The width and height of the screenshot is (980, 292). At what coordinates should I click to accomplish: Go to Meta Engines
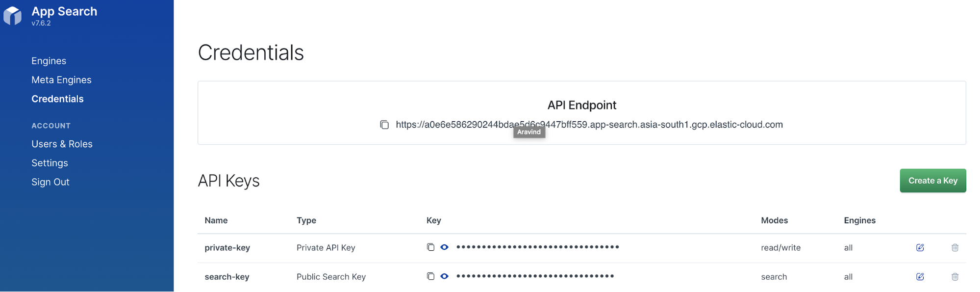pyautogui.click(x=61, y=80)
